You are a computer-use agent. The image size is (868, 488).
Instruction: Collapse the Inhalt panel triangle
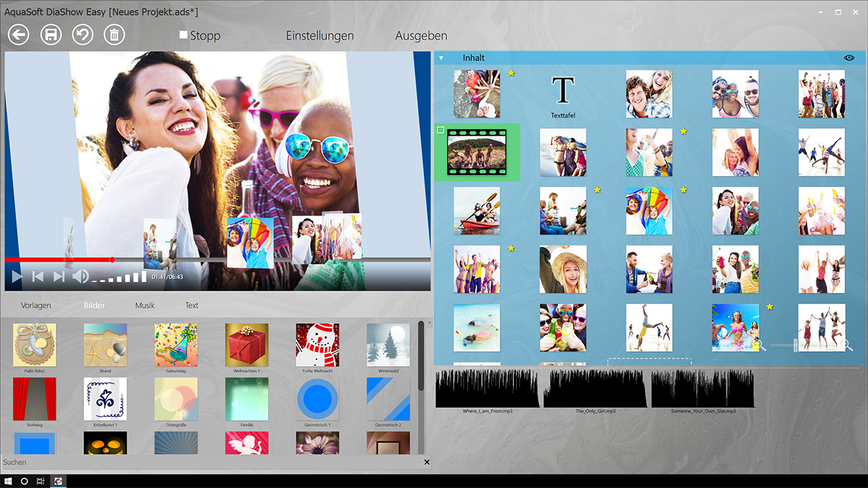click(x=441, y=58)
